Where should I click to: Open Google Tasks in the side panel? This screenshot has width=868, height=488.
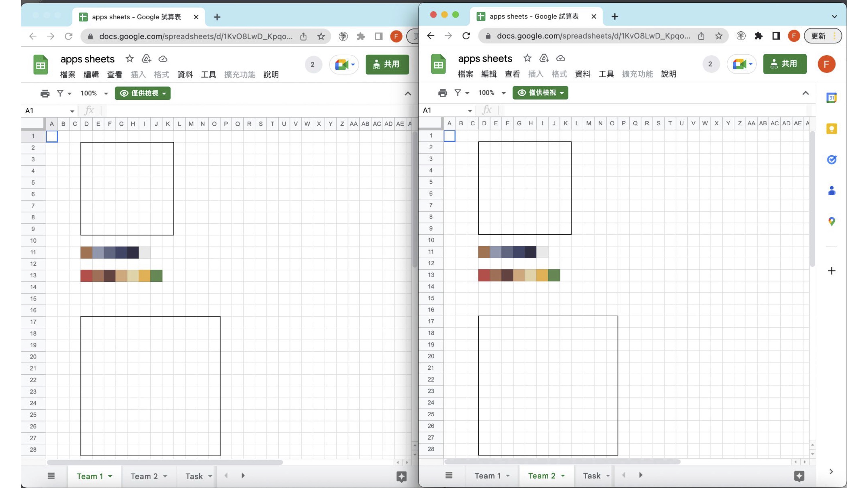coord(831,160)
